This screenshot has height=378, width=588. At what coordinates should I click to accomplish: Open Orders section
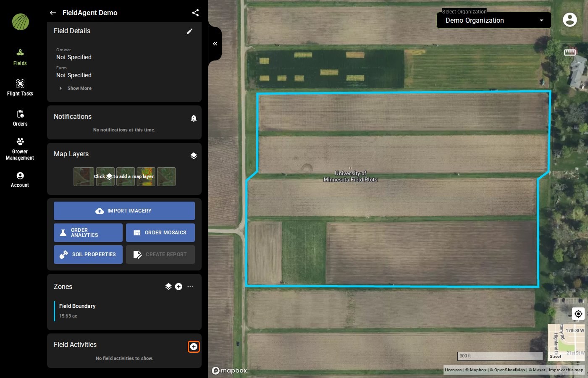(x=20, y=118)
